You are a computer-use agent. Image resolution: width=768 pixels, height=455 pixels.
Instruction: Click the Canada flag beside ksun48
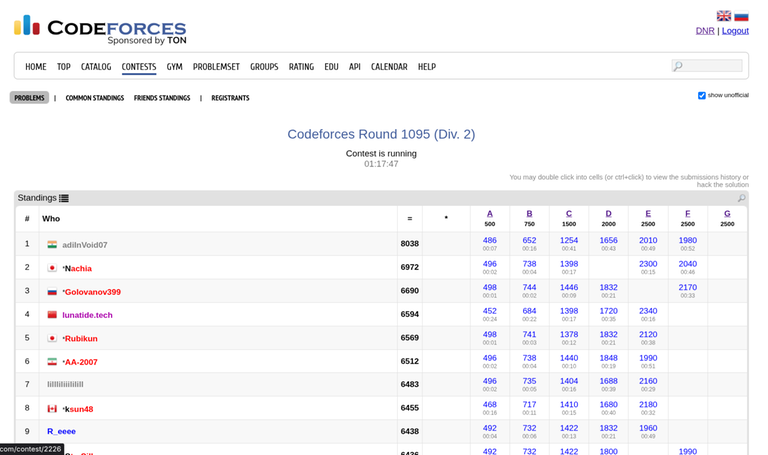point(52,408)
